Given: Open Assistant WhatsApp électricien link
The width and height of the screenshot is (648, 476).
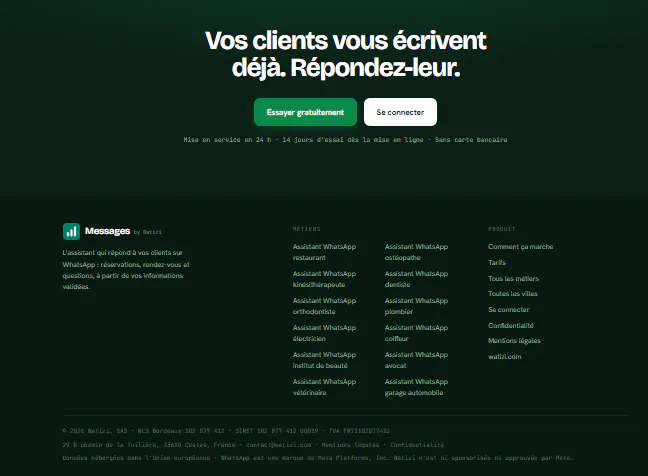Looking at the screenshot, I should 324,333.
